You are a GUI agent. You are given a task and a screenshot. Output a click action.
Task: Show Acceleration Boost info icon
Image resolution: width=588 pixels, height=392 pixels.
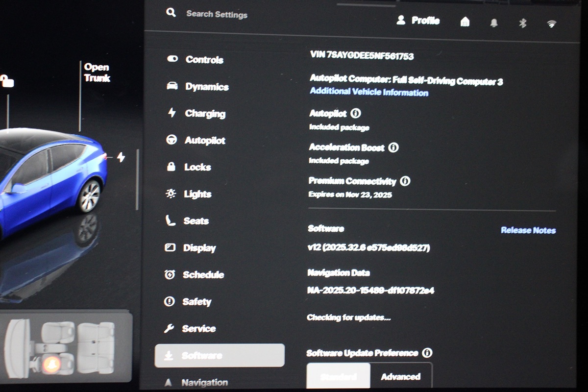[x=393, y=147]
